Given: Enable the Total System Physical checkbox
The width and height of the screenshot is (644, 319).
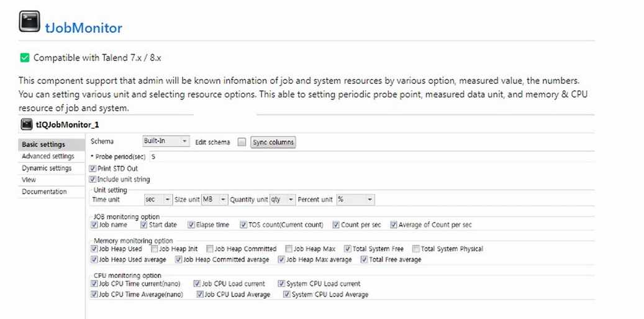Looking at the screenshot, I should pyautogui.click(x=416, y=249).
